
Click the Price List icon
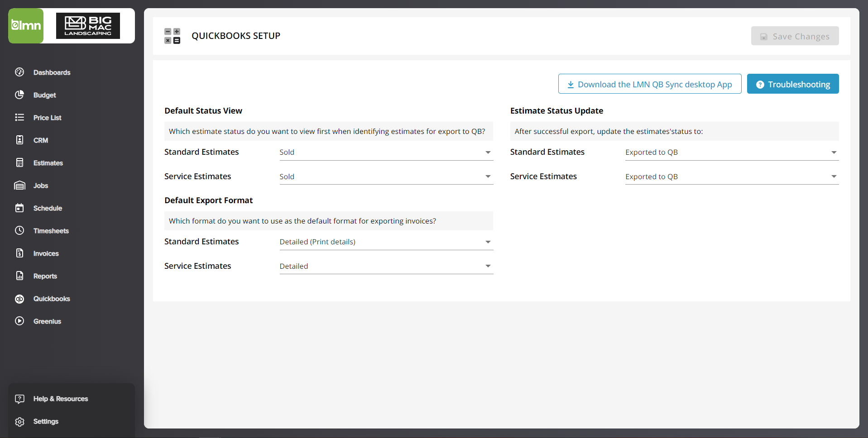[x=19, y=117]
